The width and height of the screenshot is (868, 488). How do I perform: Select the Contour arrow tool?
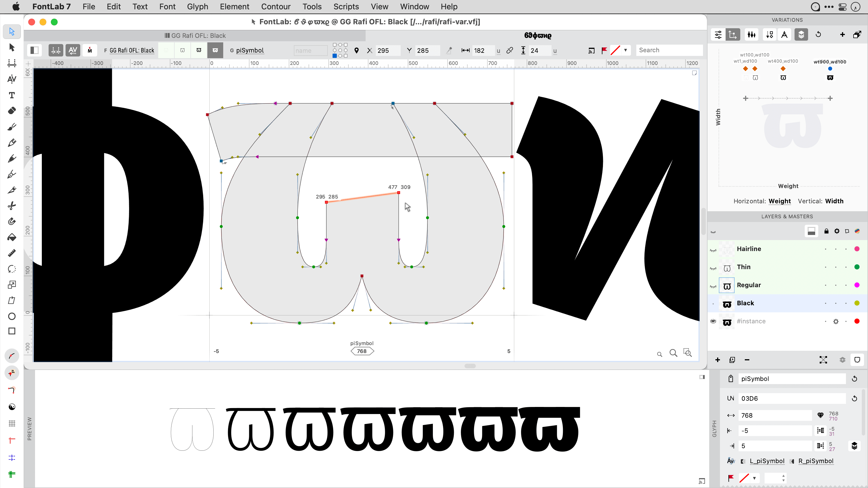pyautogui.click(x=12, y=31)
